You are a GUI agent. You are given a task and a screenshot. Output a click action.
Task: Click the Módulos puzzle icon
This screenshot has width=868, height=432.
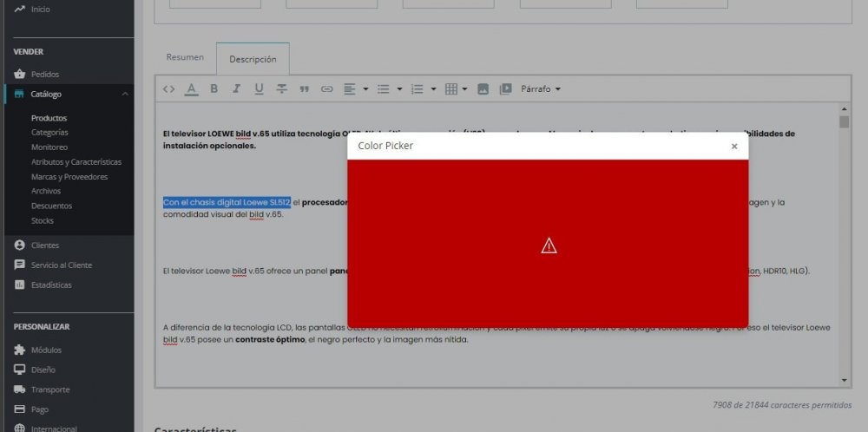coord(20,350)
